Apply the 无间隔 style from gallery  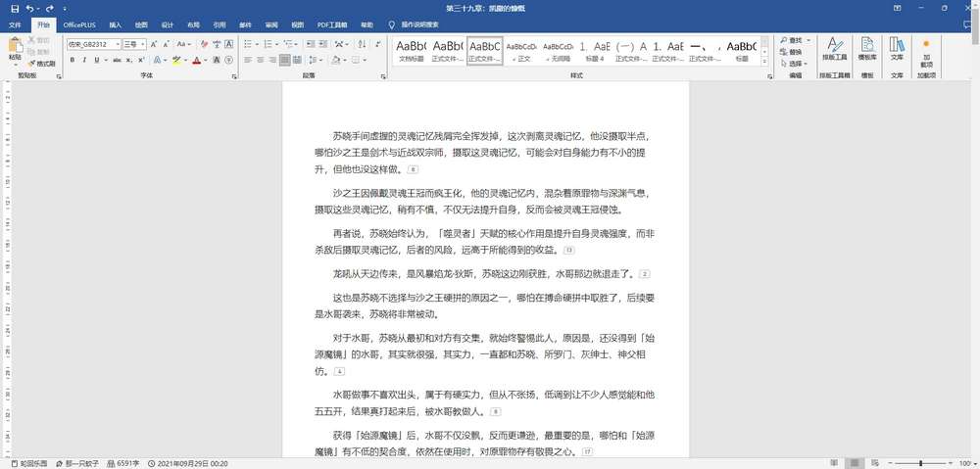[x=559, y=51]
